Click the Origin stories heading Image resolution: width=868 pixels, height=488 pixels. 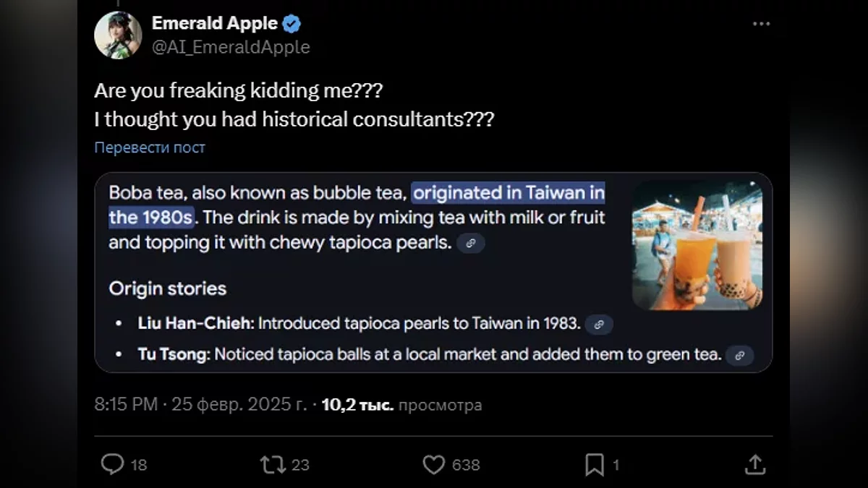tap(167, 288)
